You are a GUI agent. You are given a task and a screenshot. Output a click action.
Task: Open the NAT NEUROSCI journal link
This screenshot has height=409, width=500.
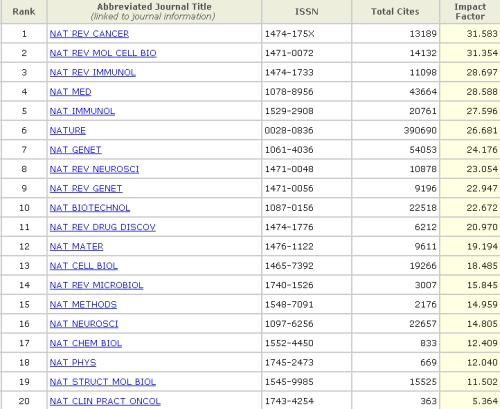(84, 324)
